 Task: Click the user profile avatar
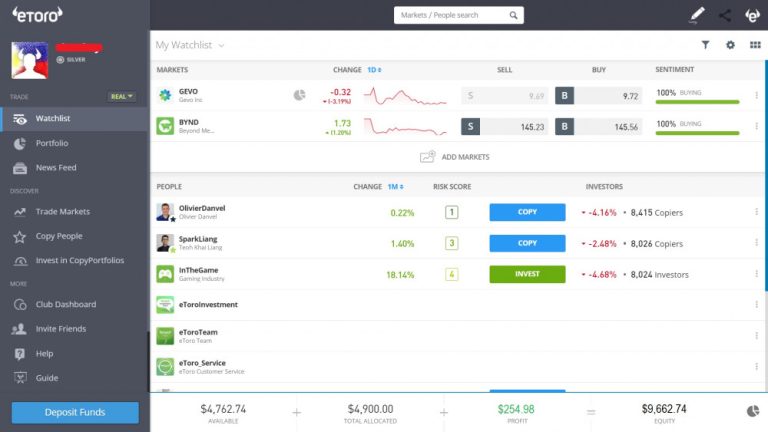point(30,60)
